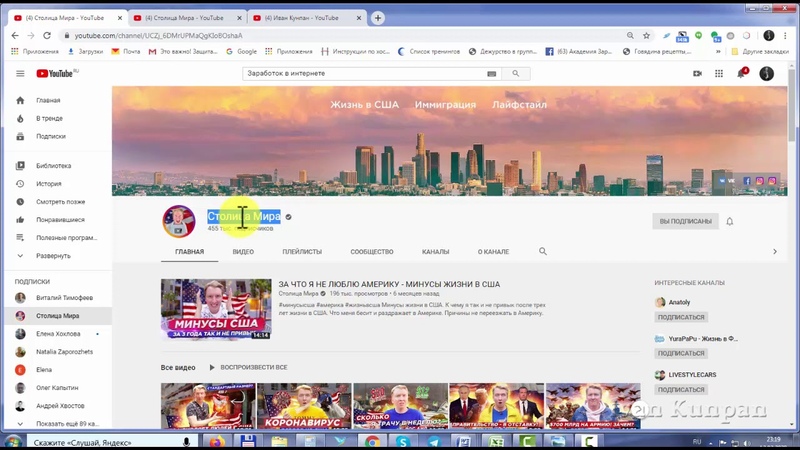Click the YouTube search input field
Viewport: 800px width, 450px height.
pyautogui.click(x=365, y=74)
